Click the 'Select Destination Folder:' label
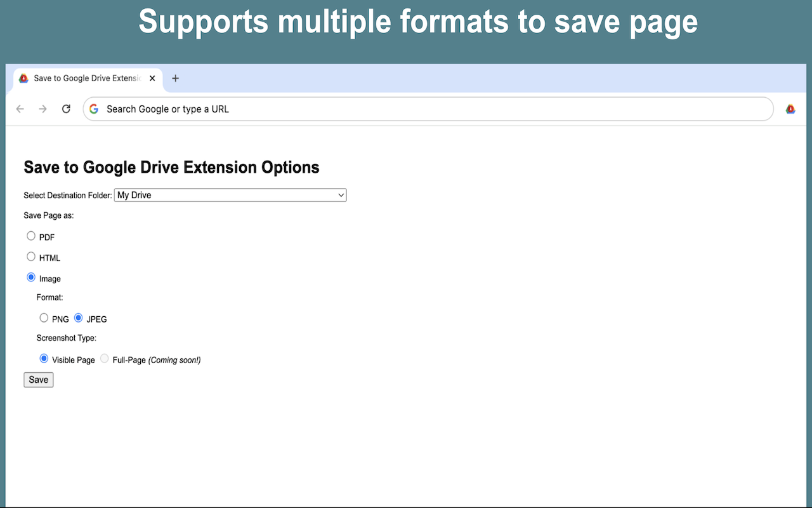The image size is (812, 508). coord(68,196)
